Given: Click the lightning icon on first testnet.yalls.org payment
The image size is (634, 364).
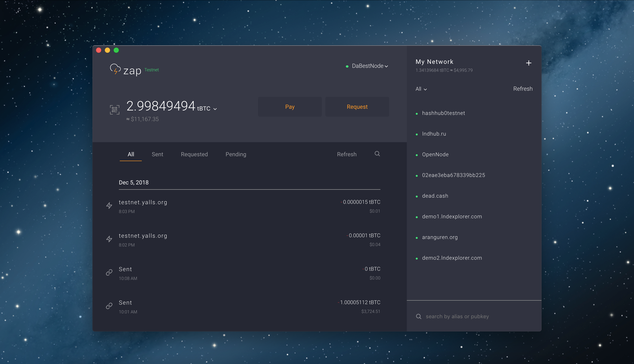Looking at the screenshot, I should tap(109, 206).
